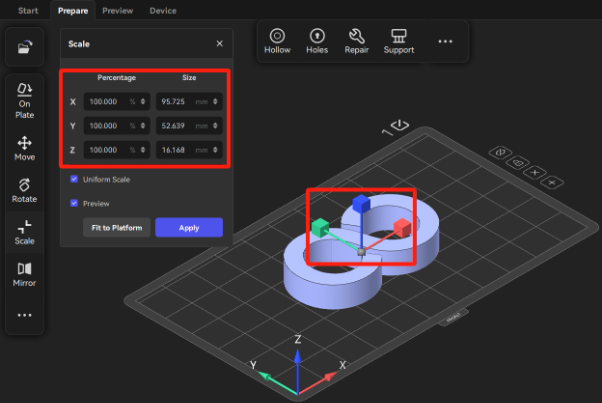The image size is (602, 403).
Task: Open the Device tab
Action: pyautogui.click(x=162, y=11)
